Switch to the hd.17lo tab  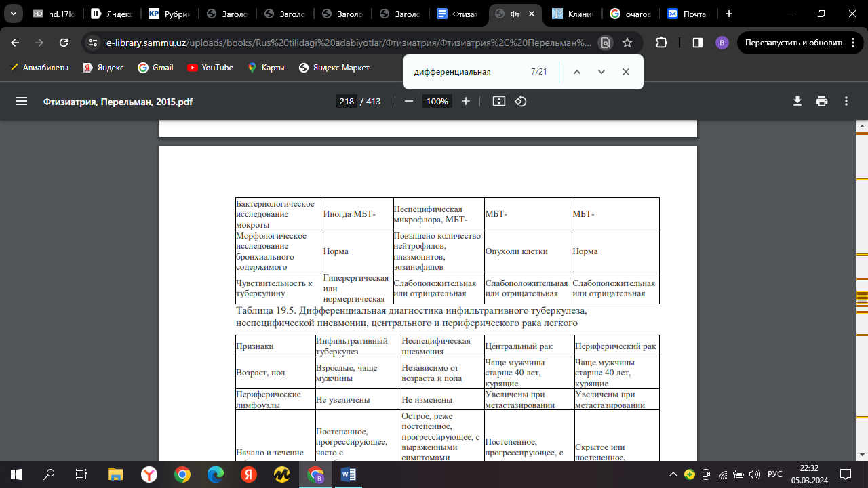[54, 14]
